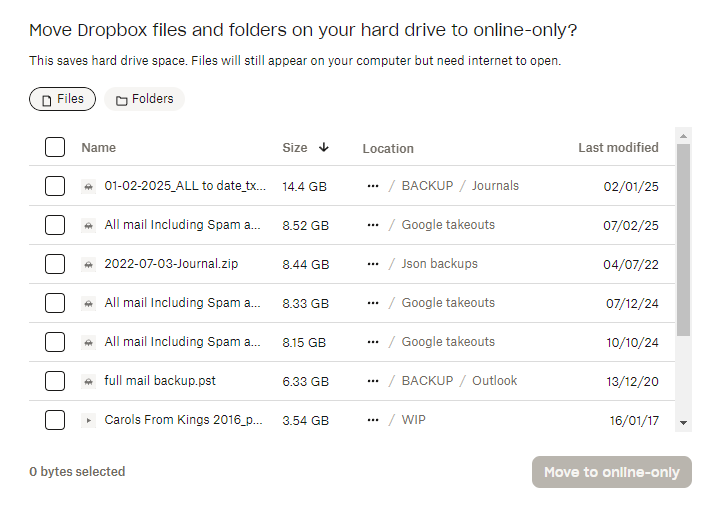Expand the location ellipsis before Json backups
The height and width of the screenshot is (505, 710).
(x=373, y=264)
